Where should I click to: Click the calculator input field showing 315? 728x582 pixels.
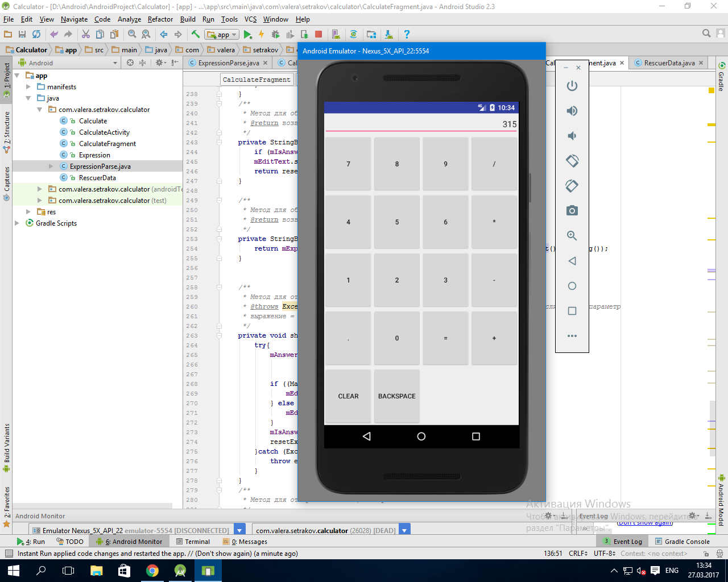(x=421, y=124)
